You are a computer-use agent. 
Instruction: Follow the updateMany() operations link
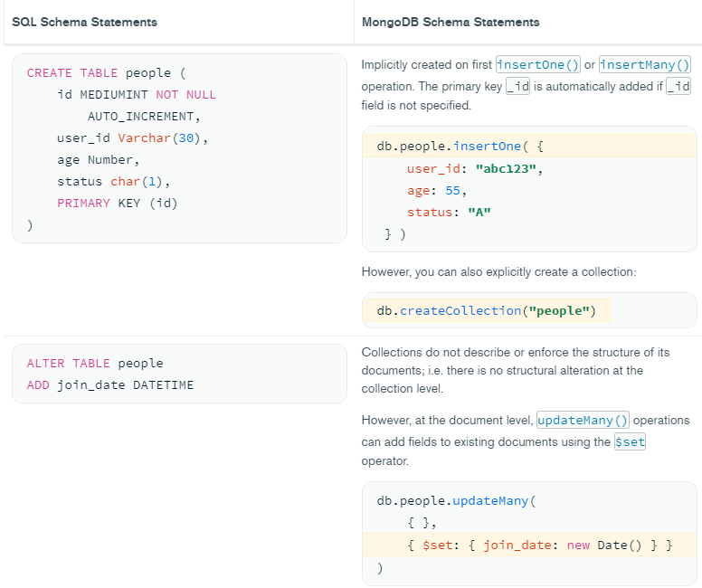[x=583, y=421]
